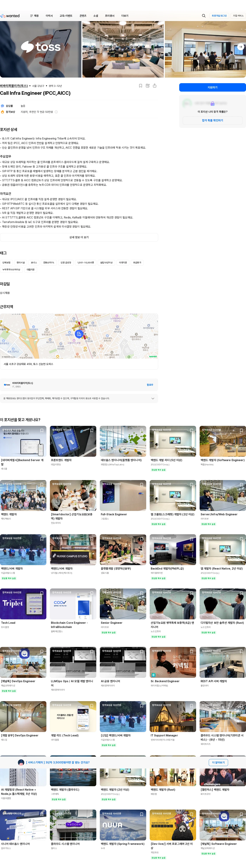Open the 이력서 menu

tap(49, 16)
